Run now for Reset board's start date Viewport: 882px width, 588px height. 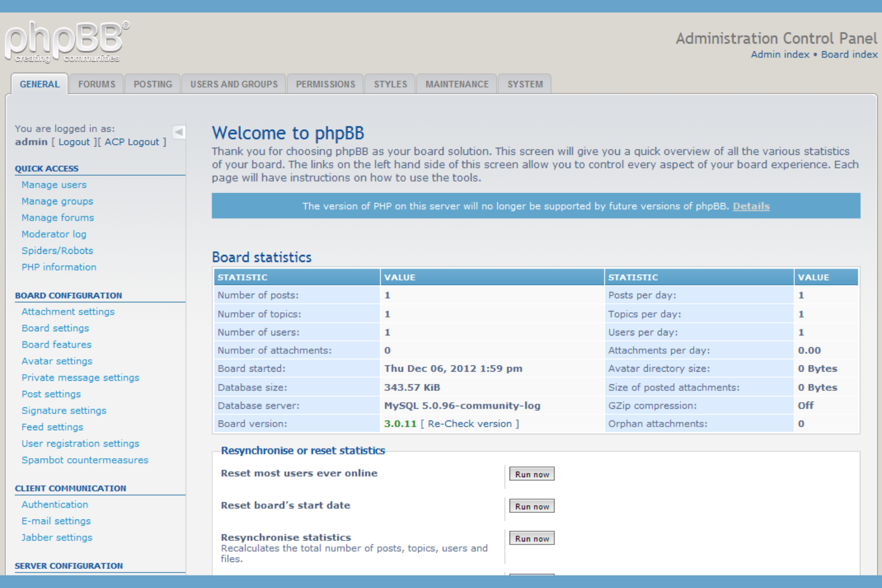pos(532,506)
